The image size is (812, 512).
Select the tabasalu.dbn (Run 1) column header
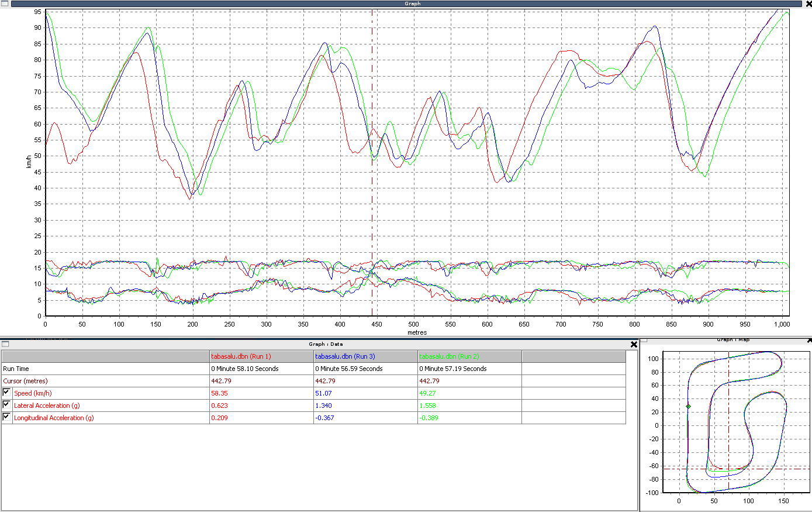pyautogui.click(x=262, y=356)
